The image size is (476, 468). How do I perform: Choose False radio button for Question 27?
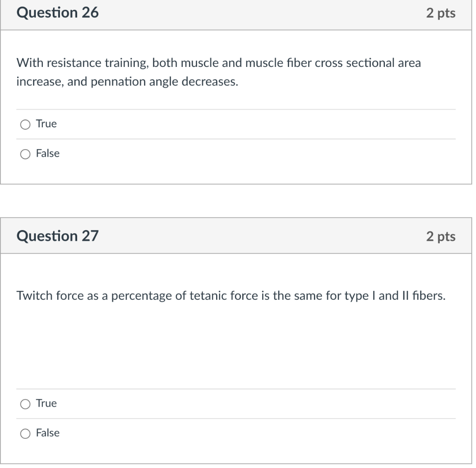(25, 434)
